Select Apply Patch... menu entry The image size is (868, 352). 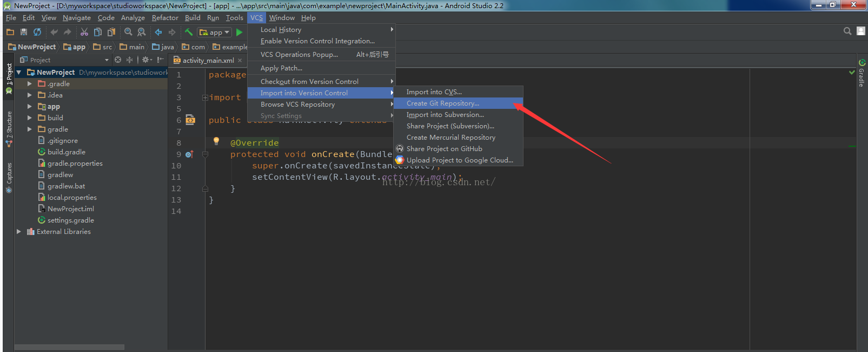pyautogui.click(x=321, y=68)
